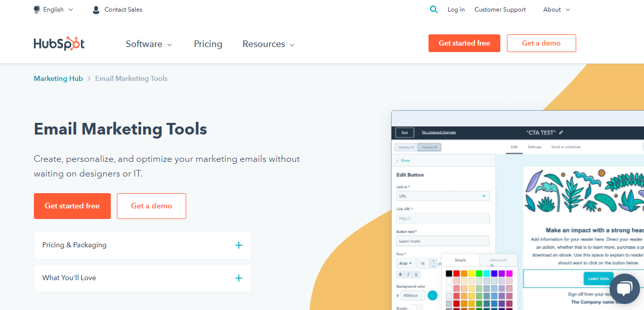
Task: Switch to the Settings tab in editor
Action: [534, 147]
